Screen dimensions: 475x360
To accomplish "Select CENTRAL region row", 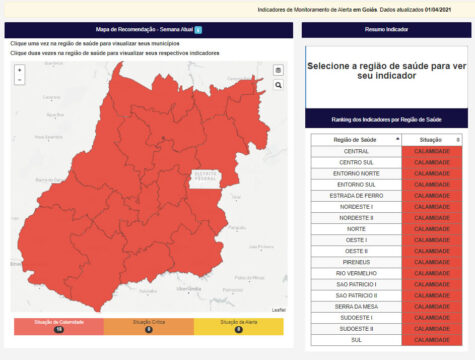I will pyautogui.click(x=386, y=151).
